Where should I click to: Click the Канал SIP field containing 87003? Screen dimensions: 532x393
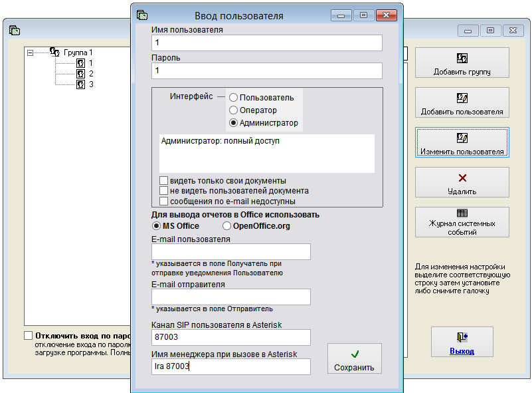click(230, 337)
